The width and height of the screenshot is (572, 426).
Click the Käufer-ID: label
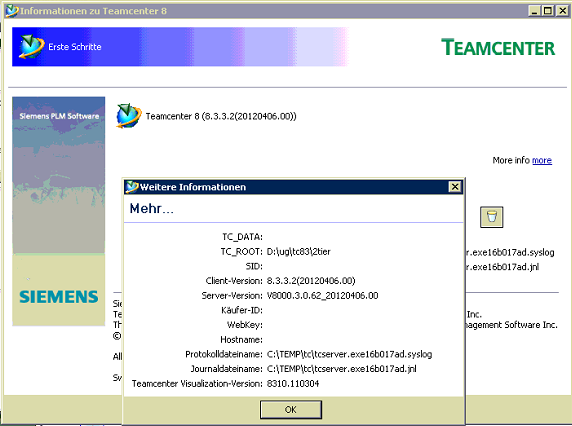[242, 310]
